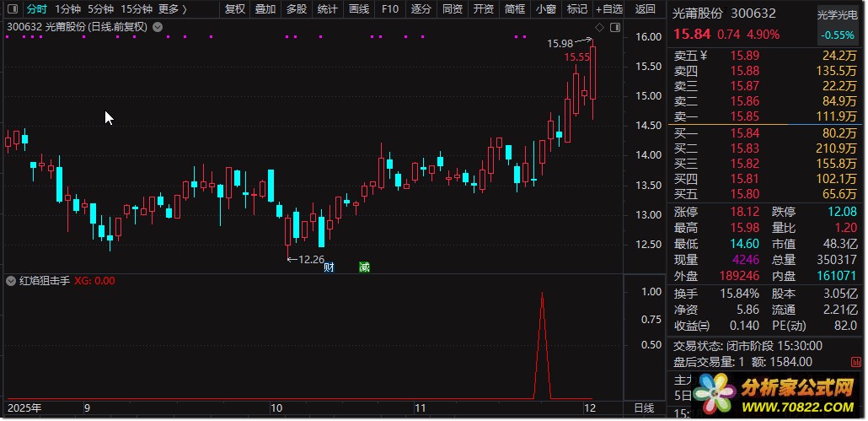Click the 多股 multi-stock button

coord(296,9)
